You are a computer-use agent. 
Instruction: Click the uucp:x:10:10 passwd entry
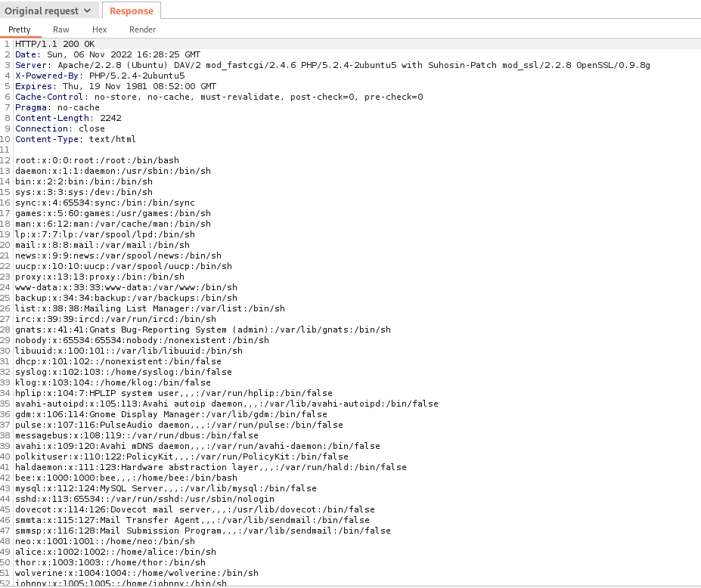coord(124,266)
